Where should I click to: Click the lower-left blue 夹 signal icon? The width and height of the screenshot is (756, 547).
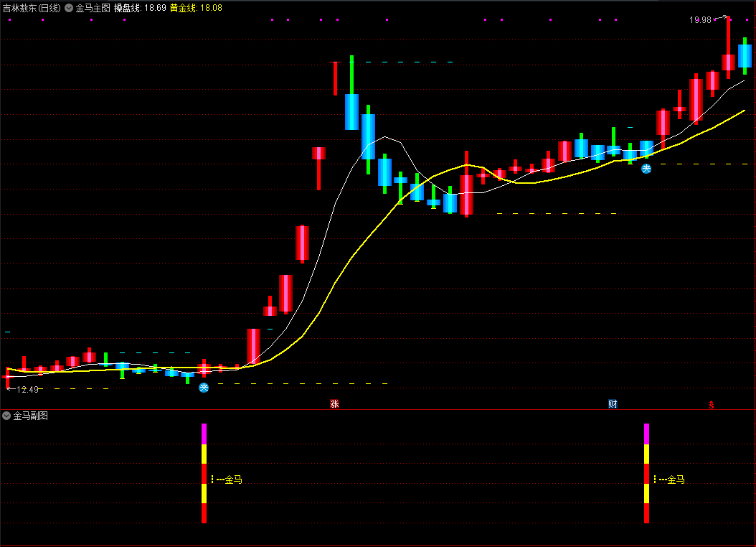[204, 388]
